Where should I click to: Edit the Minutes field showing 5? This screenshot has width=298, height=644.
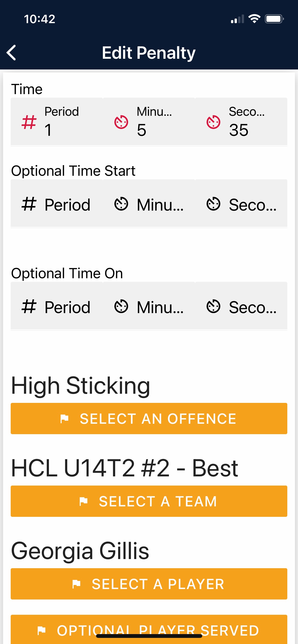[x=149, y=122]
